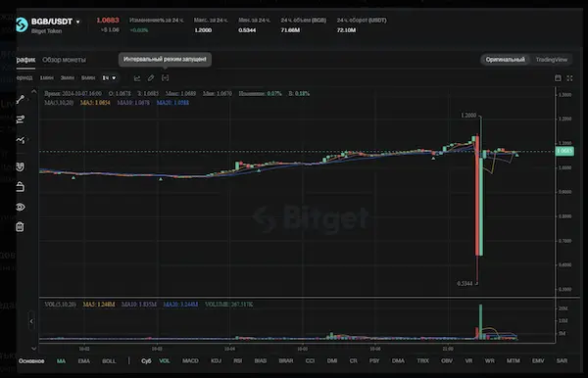Viewport: 588px width, 378px height.
Task: Open the 1ч timeframe dropdown
Action: point(109,78)
